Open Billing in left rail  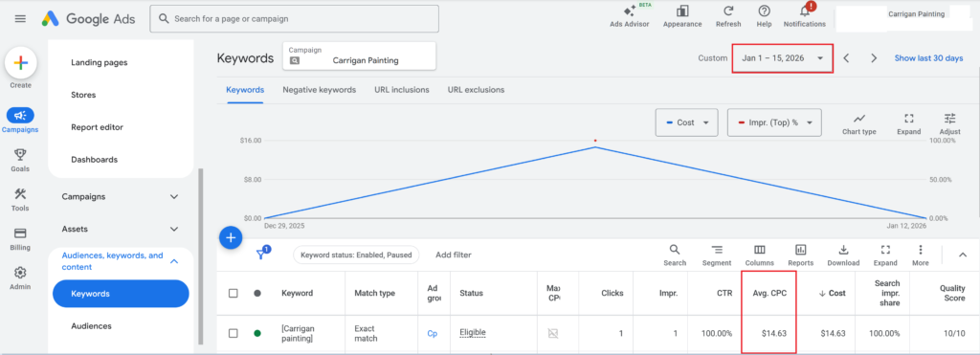tap(20, 239)
